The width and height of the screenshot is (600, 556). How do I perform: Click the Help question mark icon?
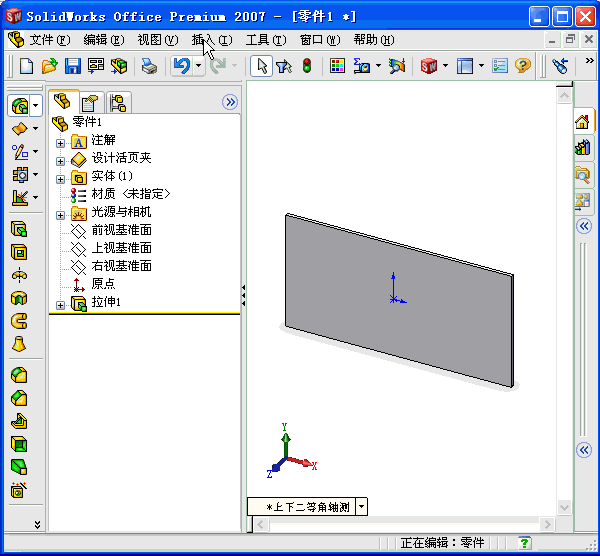pos(523,66)
